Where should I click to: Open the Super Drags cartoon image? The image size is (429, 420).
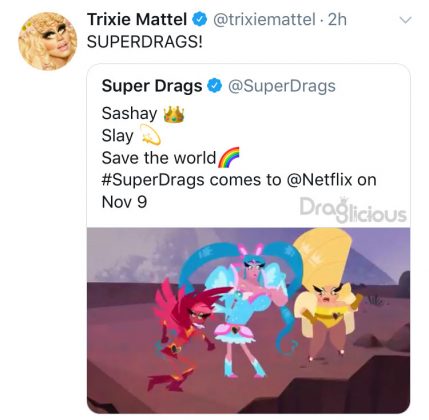(x=249, y=320)
